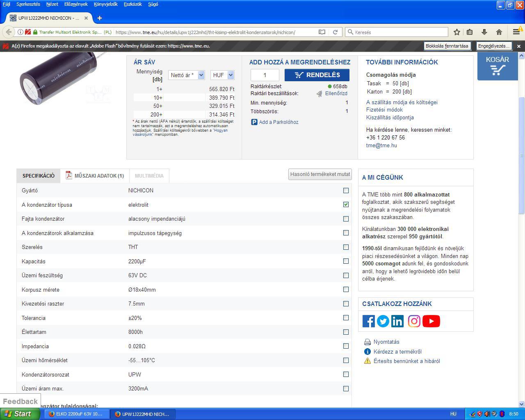Open A szállítás módja és költségei link
The height and width of the screenshot is (420, 525).
click(402, 103)
